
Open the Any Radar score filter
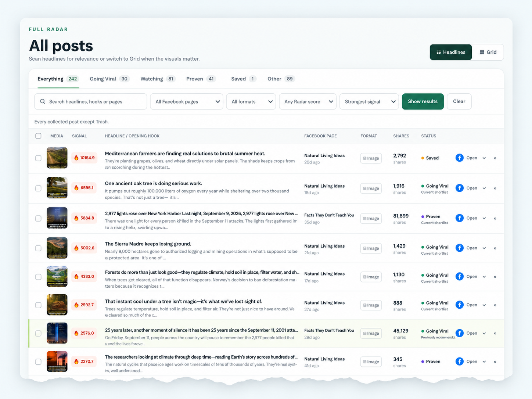coord(308,101)
